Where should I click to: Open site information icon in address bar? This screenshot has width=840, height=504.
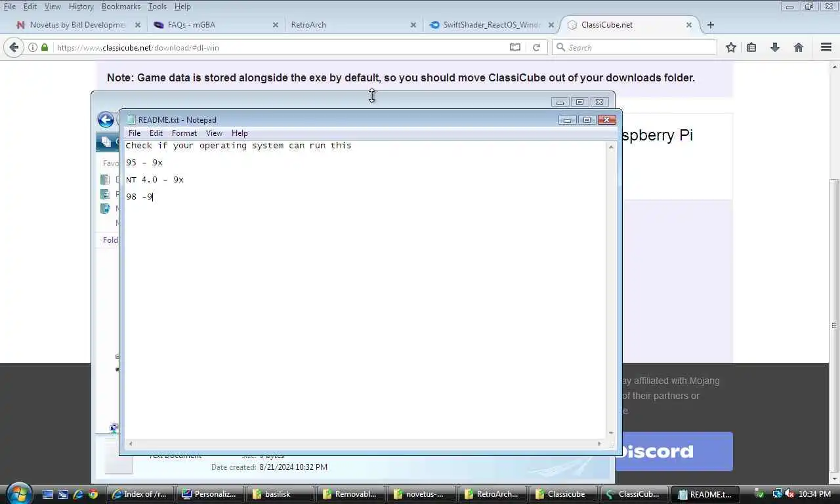tap(32, 47)
